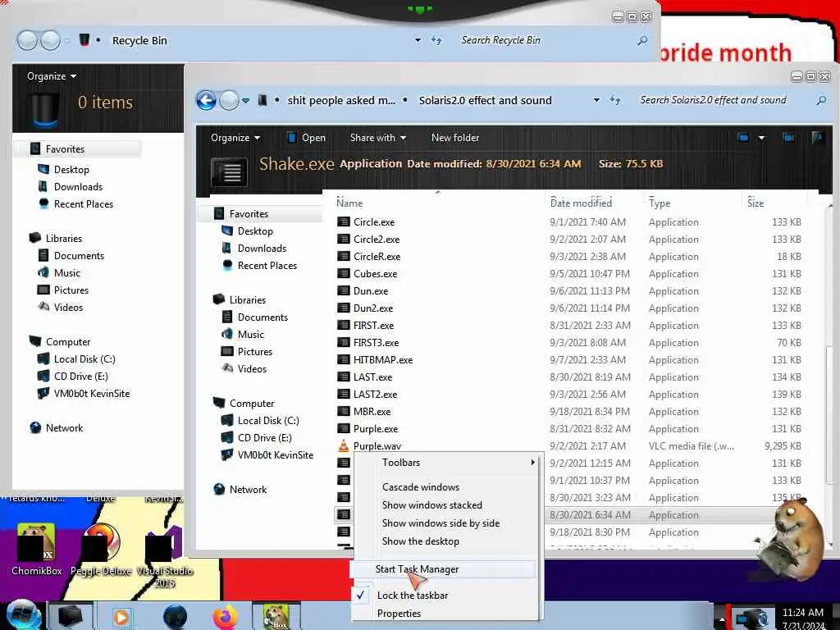Expand the Share with dropdown

[377, 138]
